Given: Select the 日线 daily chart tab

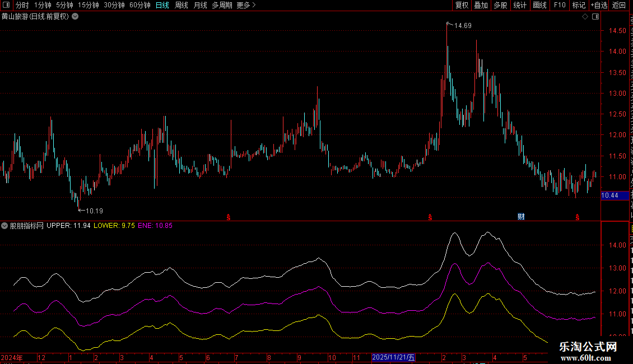Looking at the screenshot, I should [x=162, y=5].
